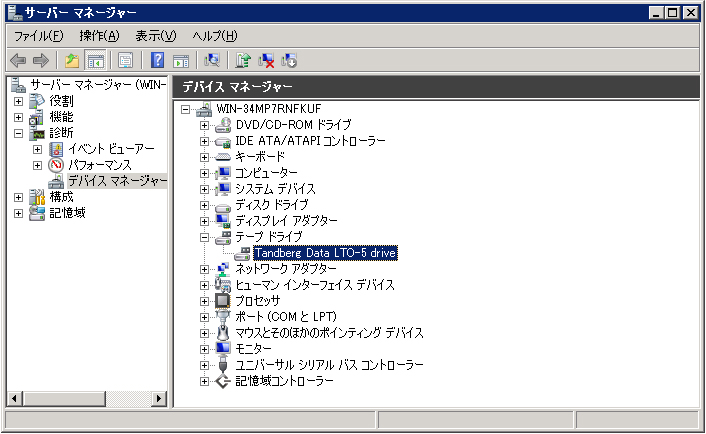
Task: Click the 機能 features icon
Action: click(x=37, y=117)
